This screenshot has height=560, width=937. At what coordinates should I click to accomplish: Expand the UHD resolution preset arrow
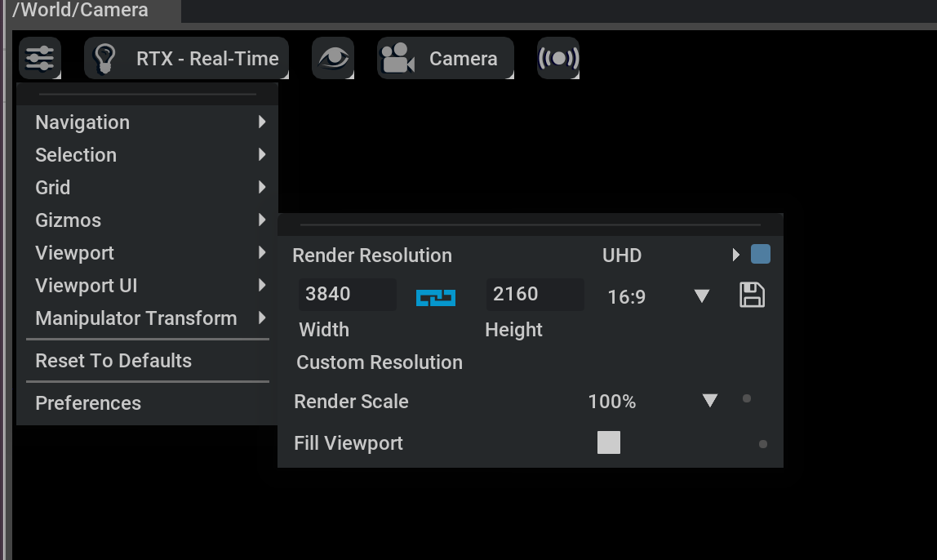[736, 256]
